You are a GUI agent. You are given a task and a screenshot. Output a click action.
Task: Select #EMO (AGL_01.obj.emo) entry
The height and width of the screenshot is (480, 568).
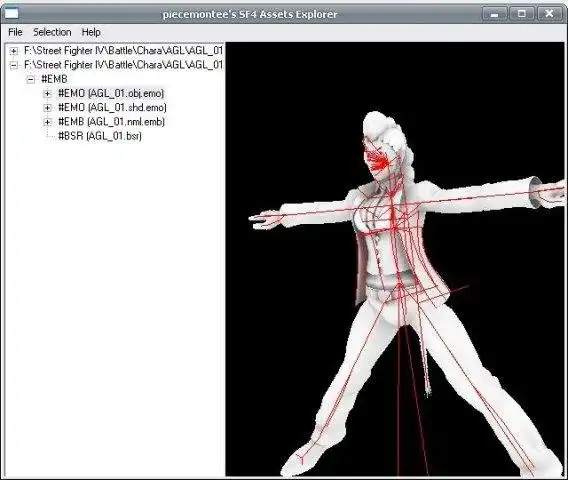[x=111, y=93]
